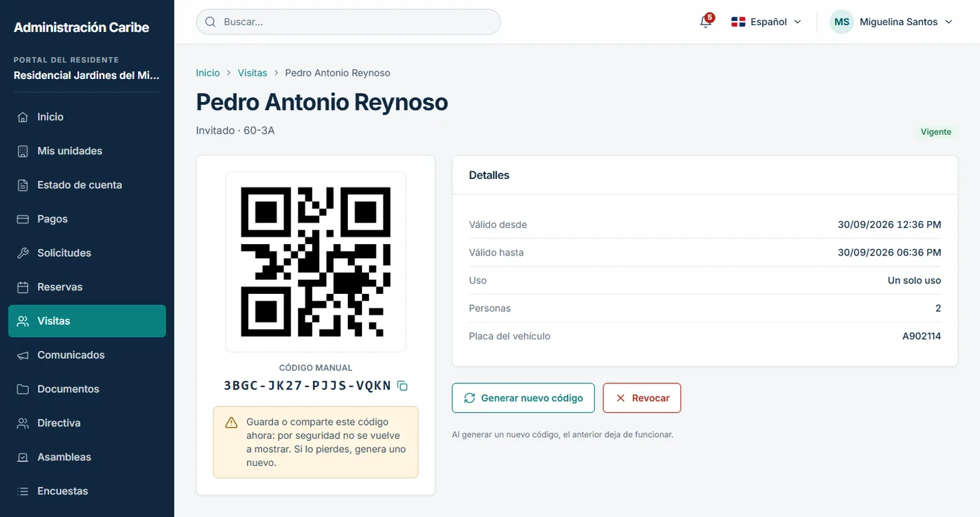The width and height of the screenshot is (980, 517).
Task: Click the Mis unidades building icon
Action: point(23,151)
